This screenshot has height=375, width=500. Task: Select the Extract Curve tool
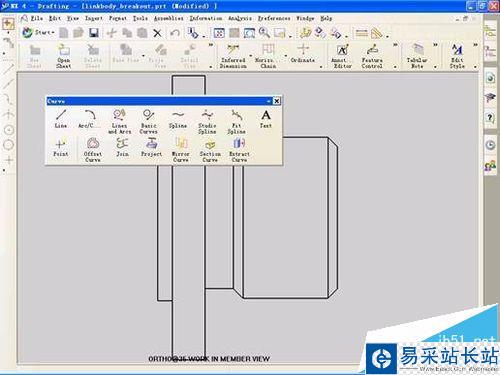click(x=239, y=150)
